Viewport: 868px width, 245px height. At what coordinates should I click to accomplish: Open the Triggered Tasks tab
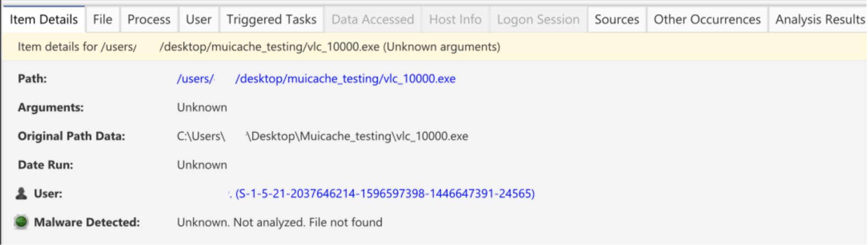(x=271, y=19)
